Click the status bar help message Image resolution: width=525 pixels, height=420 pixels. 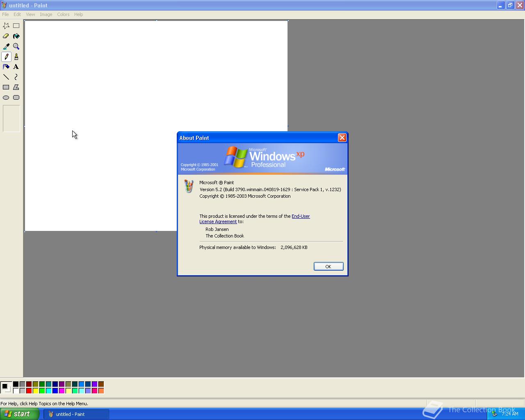(44, 404)
